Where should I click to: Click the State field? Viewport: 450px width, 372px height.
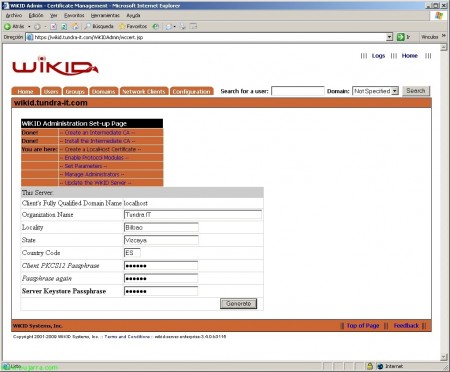[x=161, y=240]
